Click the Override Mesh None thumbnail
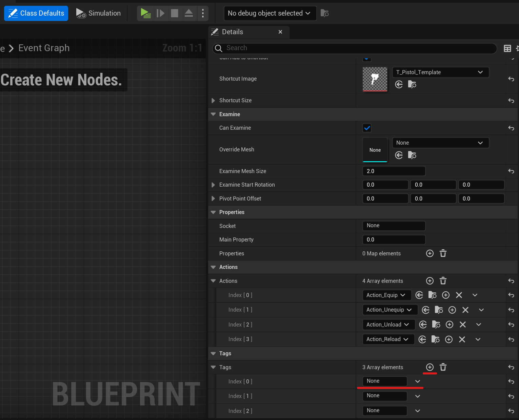Screen dimensions: 519x420 tap(375, 150)
